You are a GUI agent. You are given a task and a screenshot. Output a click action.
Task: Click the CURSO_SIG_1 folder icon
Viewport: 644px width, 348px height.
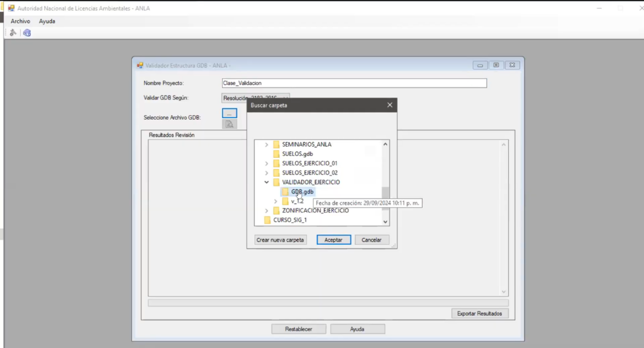point(267,220)
